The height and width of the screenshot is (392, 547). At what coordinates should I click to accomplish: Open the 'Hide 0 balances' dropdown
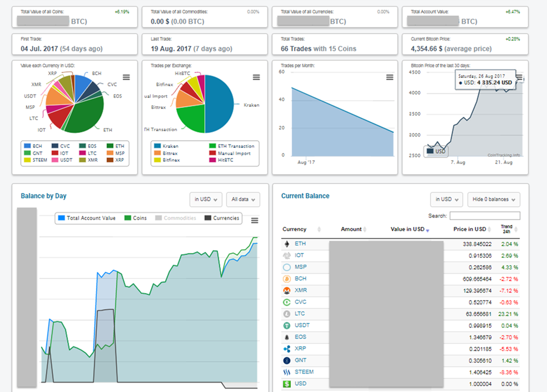[x=494, y=200]
